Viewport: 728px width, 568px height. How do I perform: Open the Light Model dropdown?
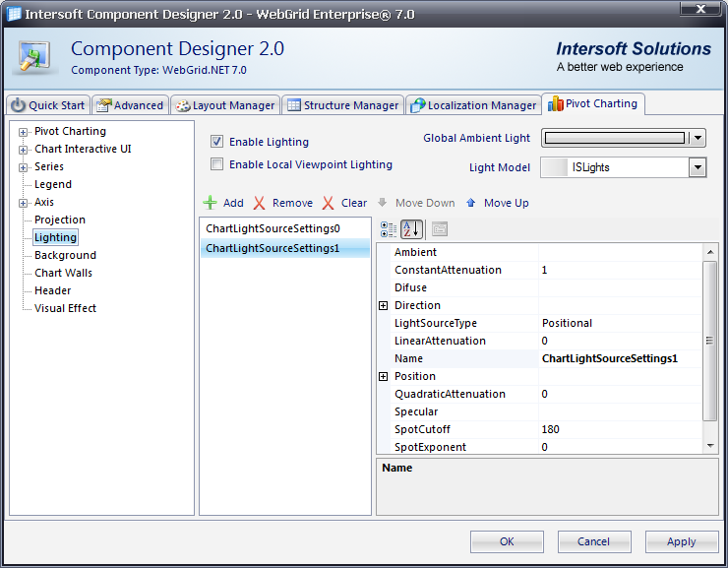coord(698,167)
